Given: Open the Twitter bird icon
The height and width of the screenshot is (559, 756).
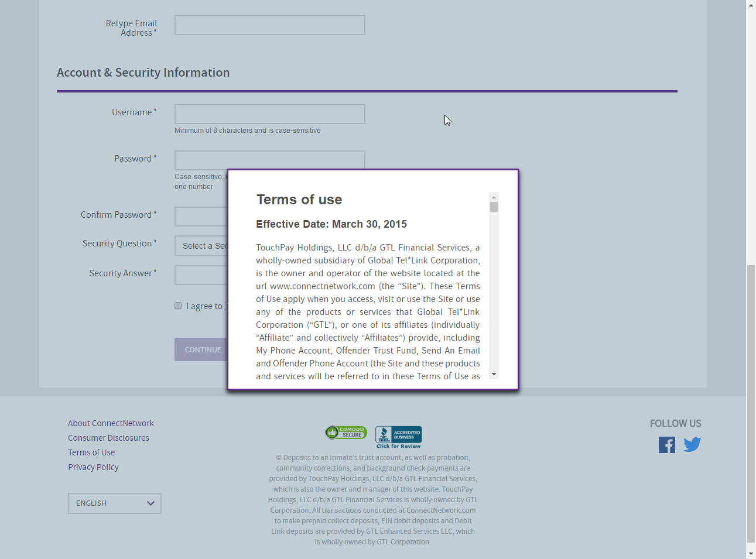Looking at the screenshot, I should point(692,445).
